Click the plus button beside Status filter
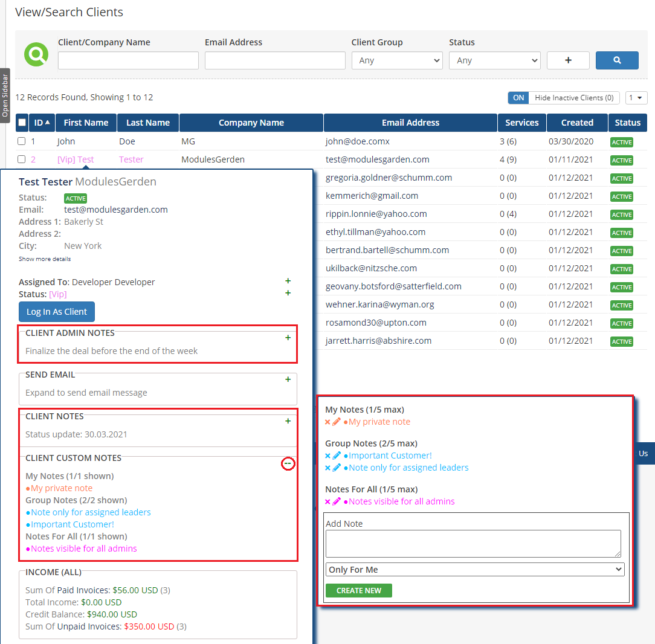The image size is (655, 644). point(568,60)
